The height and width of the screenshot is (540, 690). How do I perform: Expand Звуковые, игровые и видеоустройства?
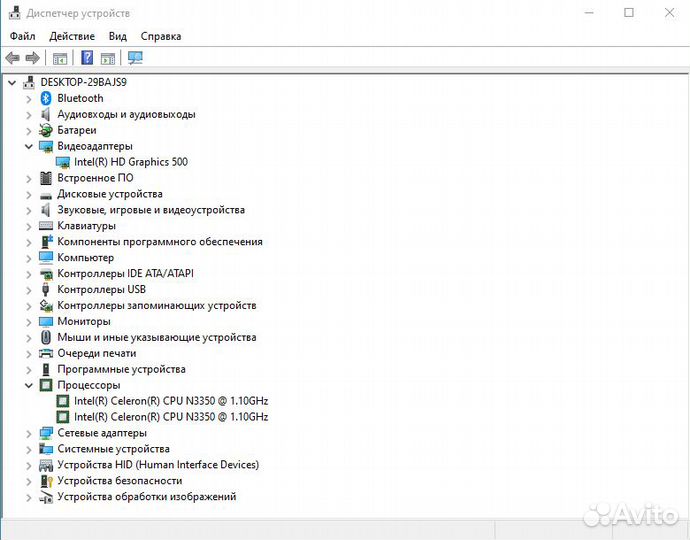click(x=29, y=210)
